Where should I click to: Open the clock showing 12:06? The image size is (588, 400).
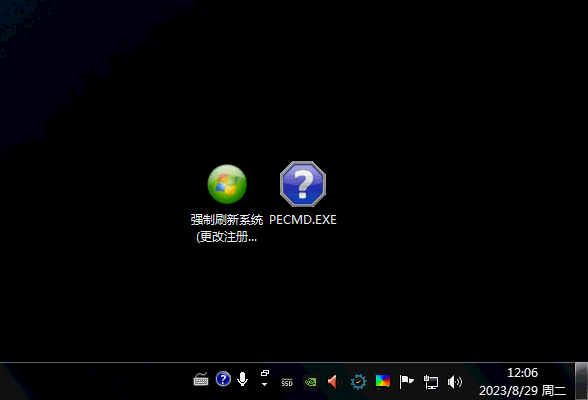click(522, 373)
